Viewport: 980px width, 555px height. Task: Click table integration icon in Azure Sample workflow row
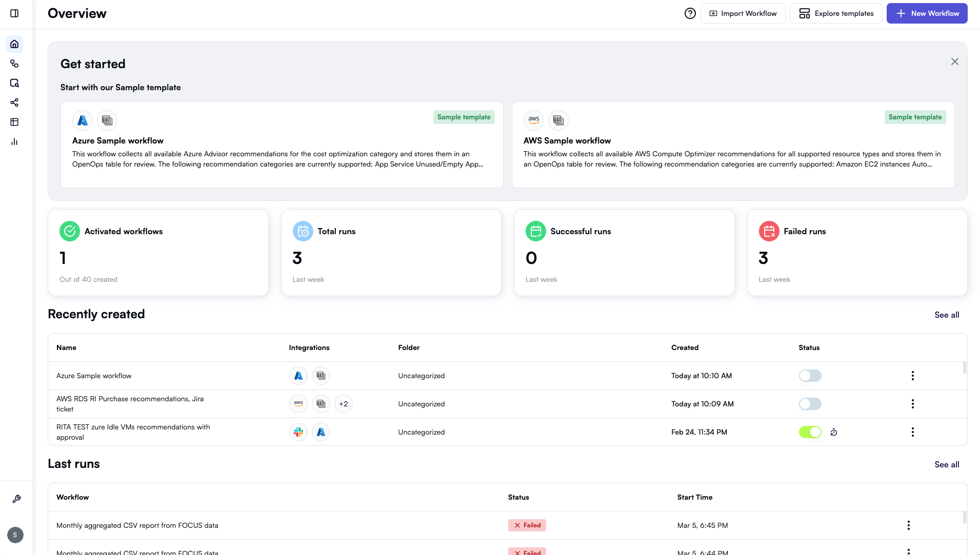[x=321, y=376]
